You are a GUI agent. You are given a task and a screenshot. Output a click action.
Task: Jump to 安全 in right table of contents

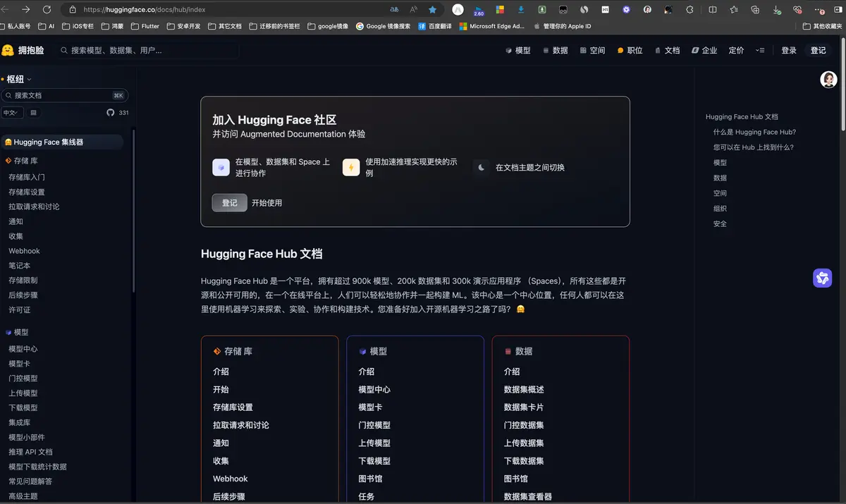(x=720, y=224)
